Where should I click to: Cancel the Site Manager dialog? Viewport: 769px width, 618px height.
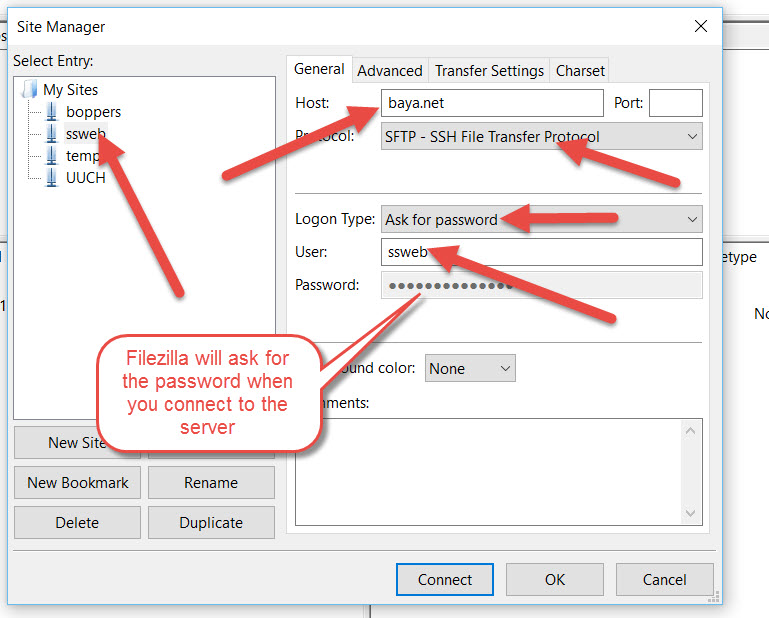coord(664,580)
